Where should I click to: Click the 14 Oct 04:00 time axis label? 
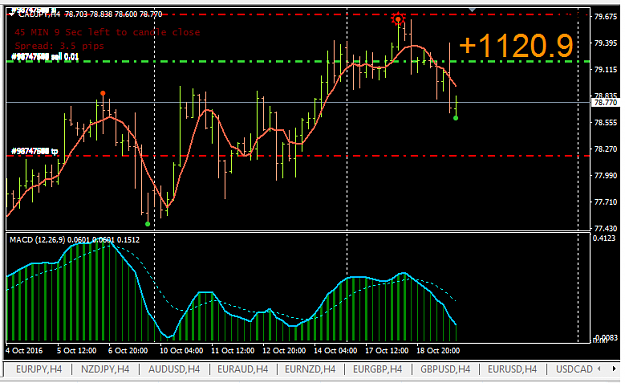point(335,351)
